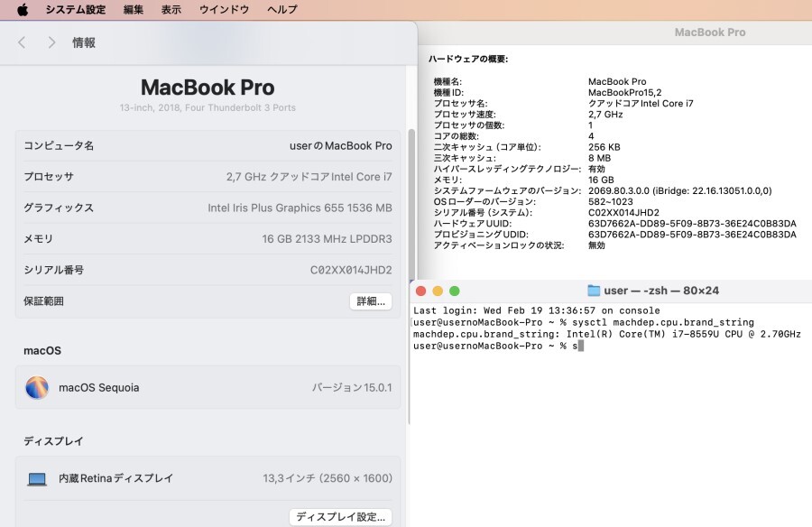812x527 pixels.
Task: Select firmware version '2069.80.3.0.0' in report
Action: click(618, 190)
